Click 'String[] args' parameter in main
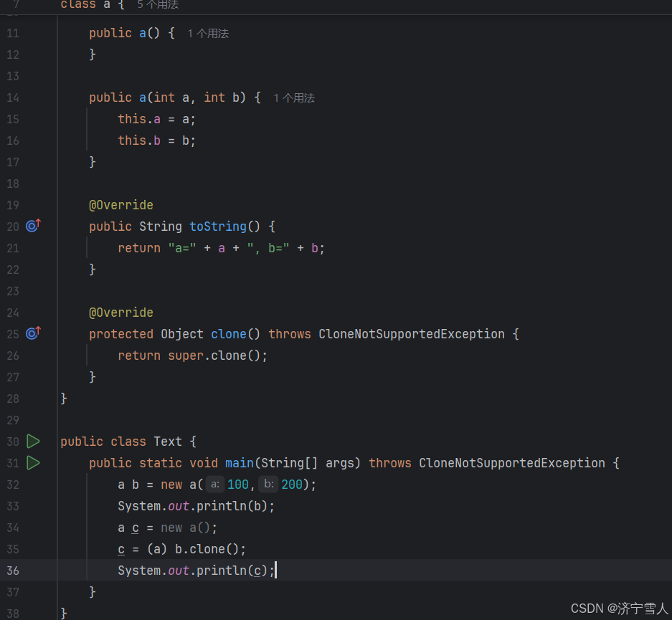Viewport: 672px width, 620px height. (x=308, y=463)
